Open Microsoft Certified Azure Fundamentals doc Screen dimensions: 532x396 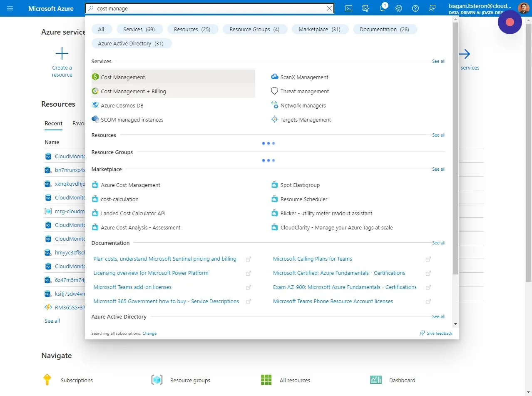pyautogui.click(x=339, y=273)
